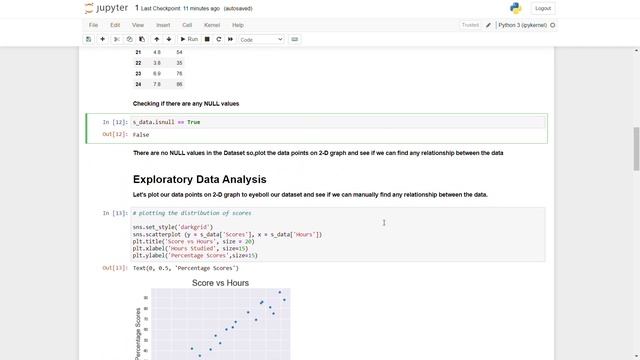Image resolution: width=640 pixels, height=360 pixels.
Task: Click into the scatterplot code cell
Action: [338, 234]
